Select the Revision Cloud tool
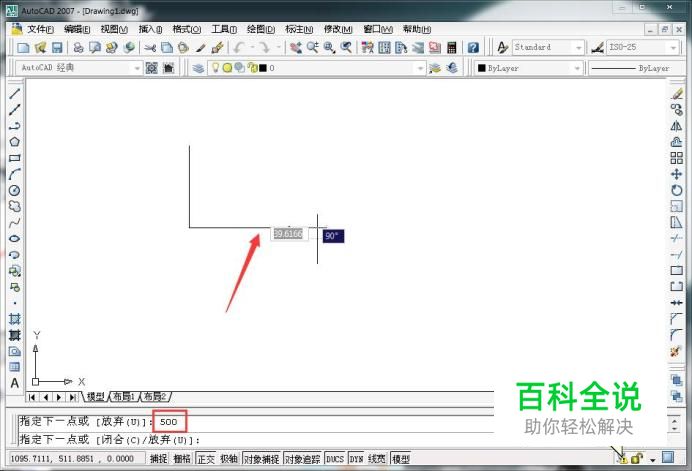The width and height of the screenshot is (692, 471). pyautogui.click(x=15, y=206)
